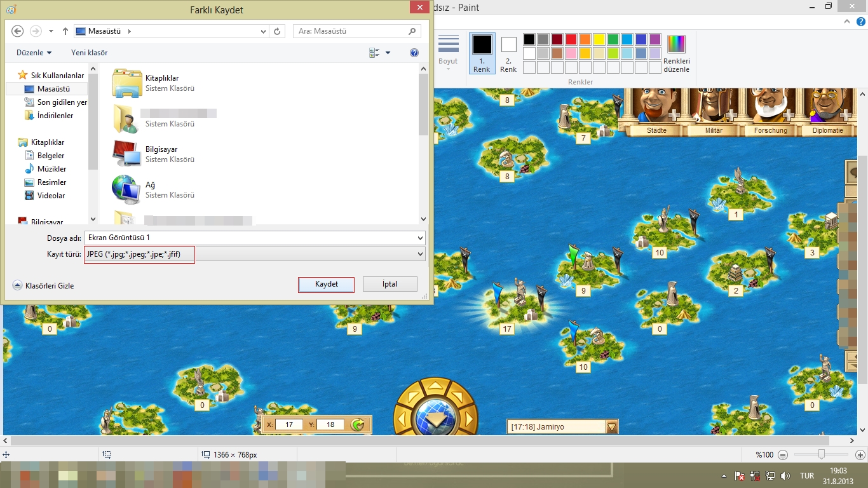Open the Jamiryo island dropdown in game
The image size is (868, 488).
612,427
